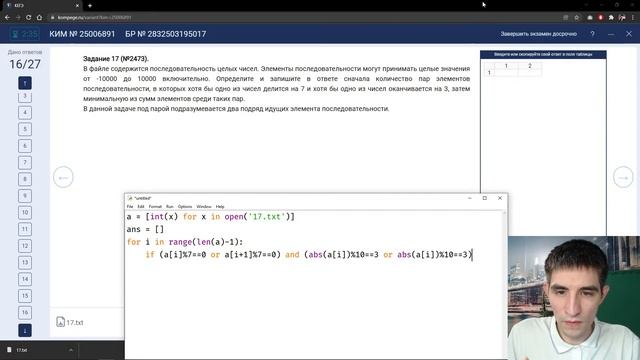The height and width of the screenshot is (360, 640).
Task: Download the 17.txt attached file
Action: (70, 322)
